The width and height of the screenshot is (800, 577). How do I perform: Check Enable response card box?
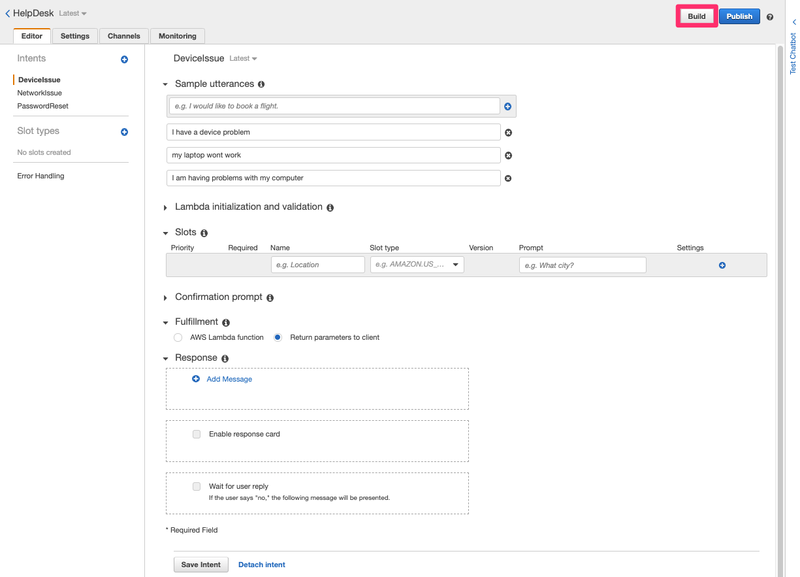tap(196, 434)
